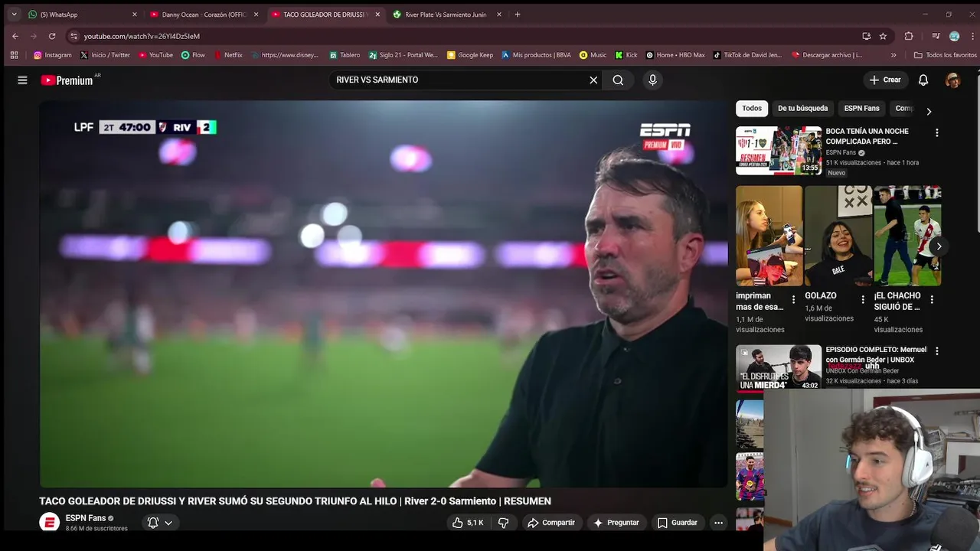Open options for the 'BOCA TENÍA UNA NOCHE' video
The image size is (980, 551).
coord(936,132)
